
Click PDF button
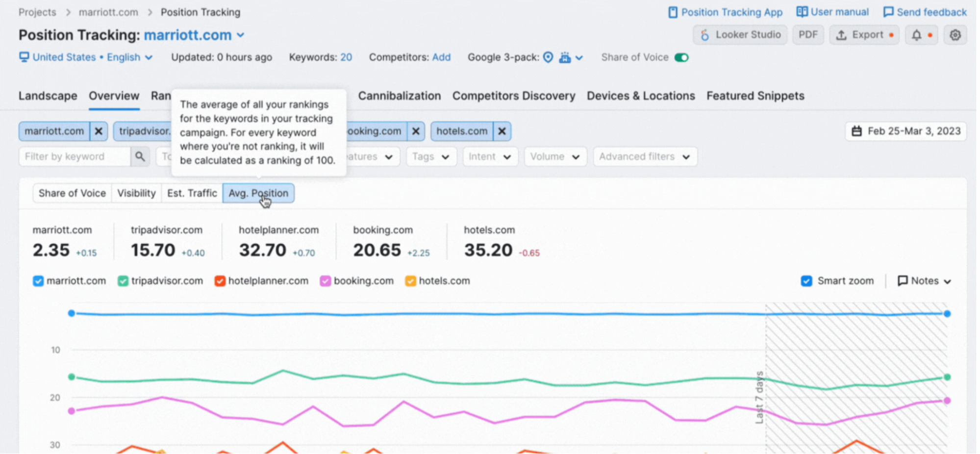point(808,35)
